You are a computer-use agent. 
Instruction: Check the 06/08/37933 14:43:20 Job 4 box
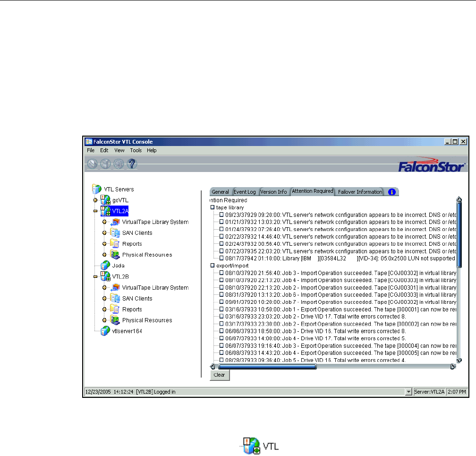(221, 353)
